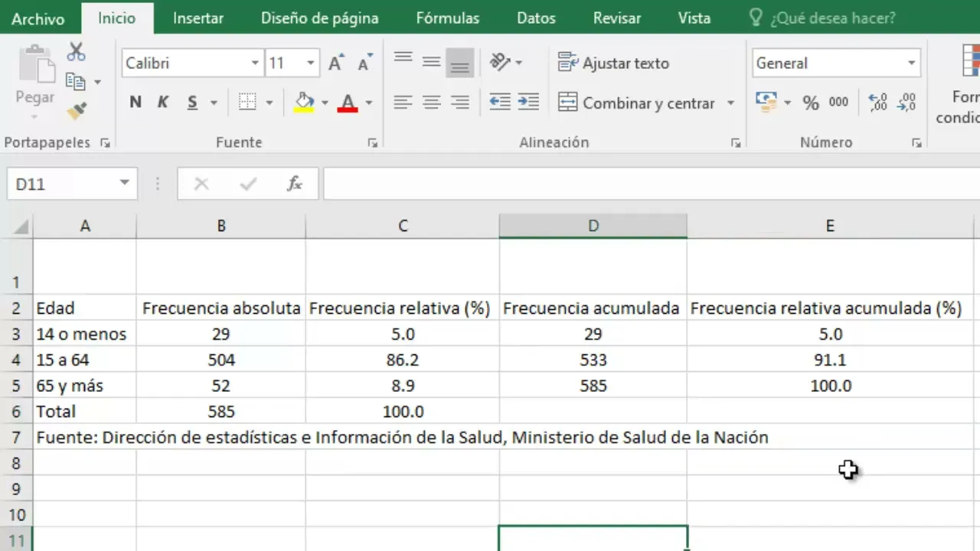Click the Select All corner triangle
Screen dimensions: 980x551
pyautogui.click(x=21, y=227)
